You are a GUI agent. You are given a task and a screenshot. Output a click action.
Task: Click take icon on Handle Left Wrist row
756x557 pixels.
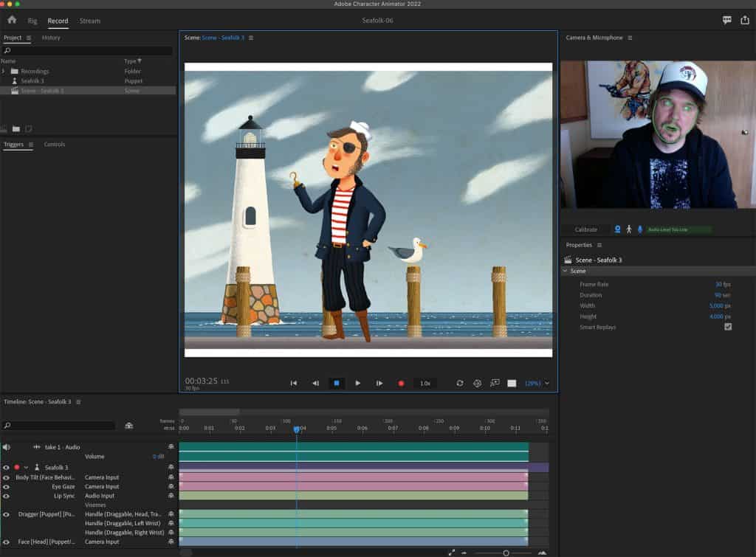point(171,523)
